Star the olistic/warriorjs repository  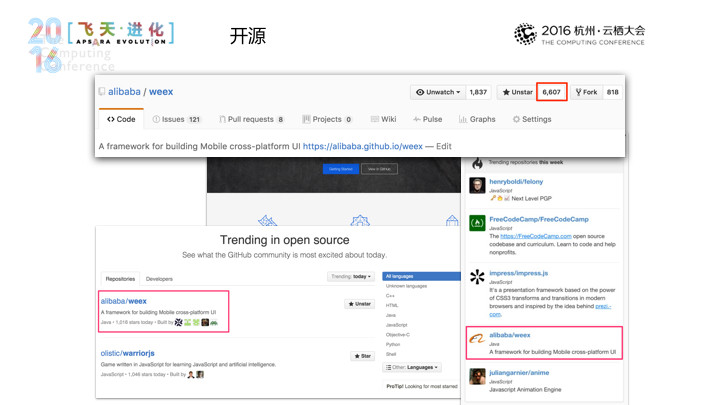pos(363,356)
